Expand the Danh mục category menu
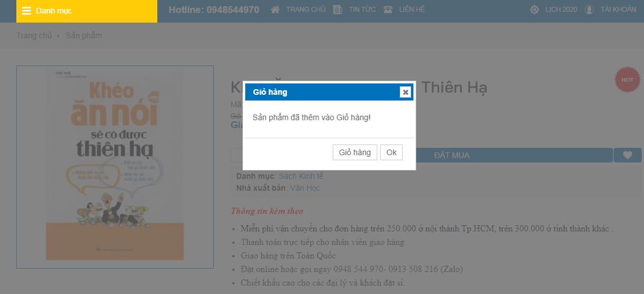The width and height of the screenshot is (644, 294). [54, 11]
